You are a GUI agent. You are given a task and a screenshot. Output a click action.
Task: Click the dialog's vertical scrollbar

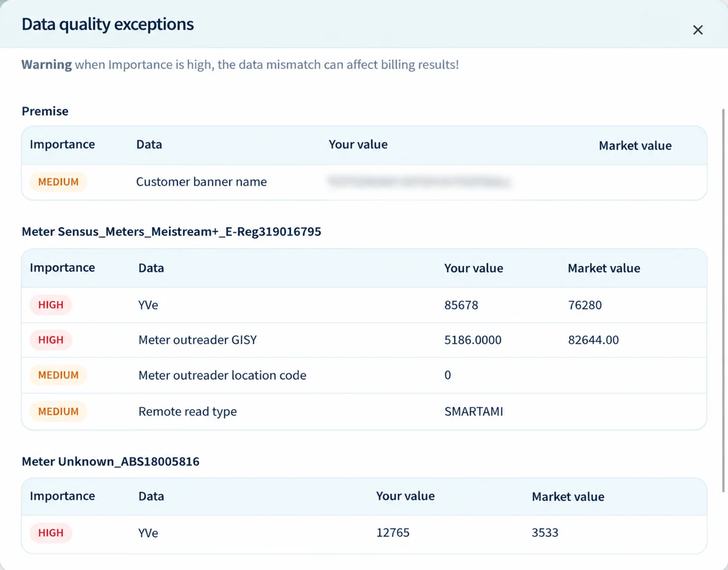(x=723, y=300)
